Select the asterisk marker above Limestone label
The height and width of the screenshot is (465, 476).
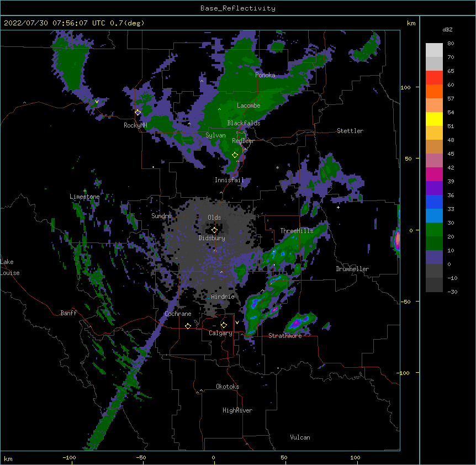[x=84, y=191]
